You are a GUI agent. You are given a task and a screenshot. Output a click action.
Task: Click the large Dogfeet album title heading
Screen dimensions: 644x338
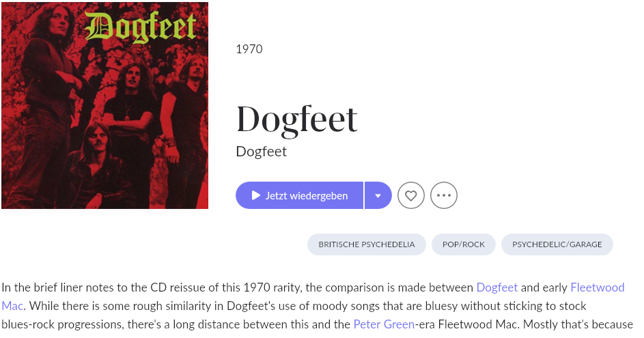[296, 119]
